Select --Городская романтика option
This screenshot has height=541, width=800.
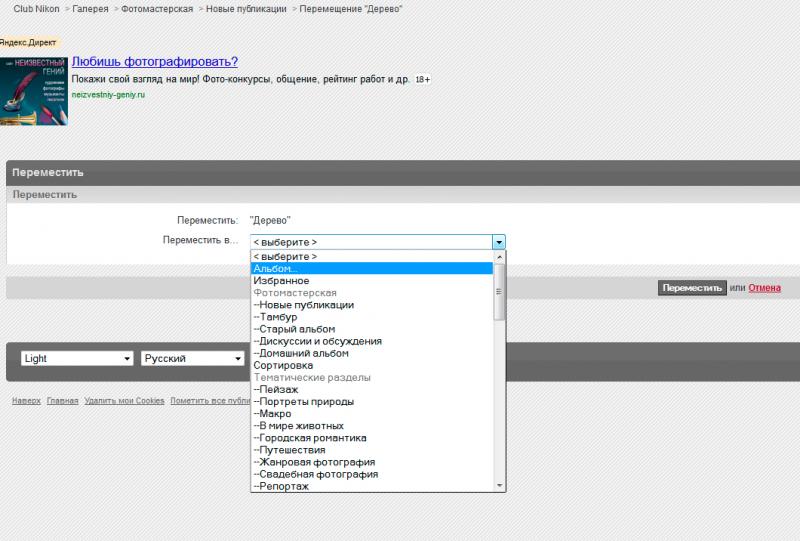pos(372,438)
